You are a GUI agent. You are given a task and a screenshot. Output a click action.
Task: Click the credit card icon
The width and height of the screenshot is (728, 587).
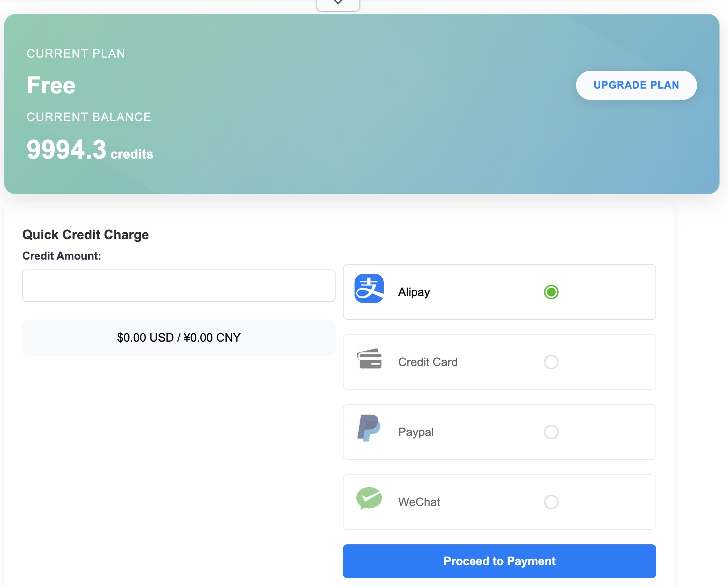(x=369, y=362)
